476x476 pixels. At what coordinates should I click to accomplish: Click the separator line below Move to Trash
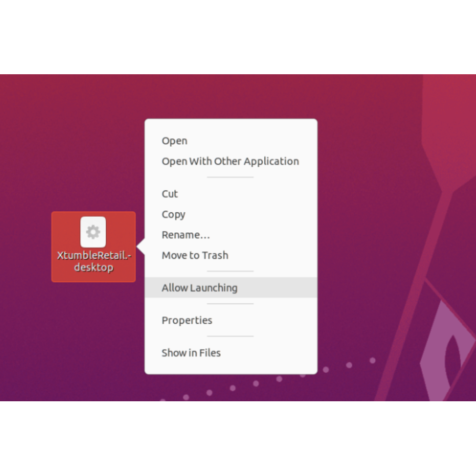click(x=230, y=271)
